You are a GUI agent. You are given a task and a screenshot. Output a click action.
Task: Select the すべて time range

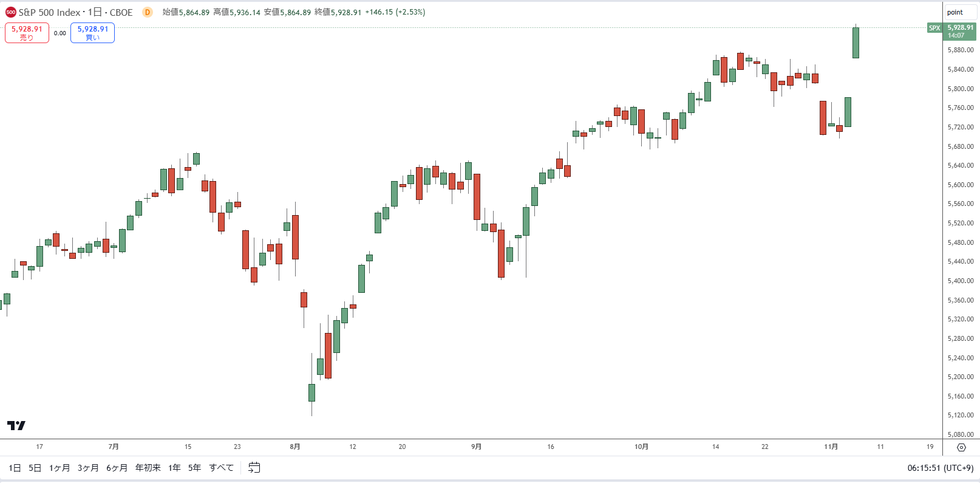click(x=222, y=468)
